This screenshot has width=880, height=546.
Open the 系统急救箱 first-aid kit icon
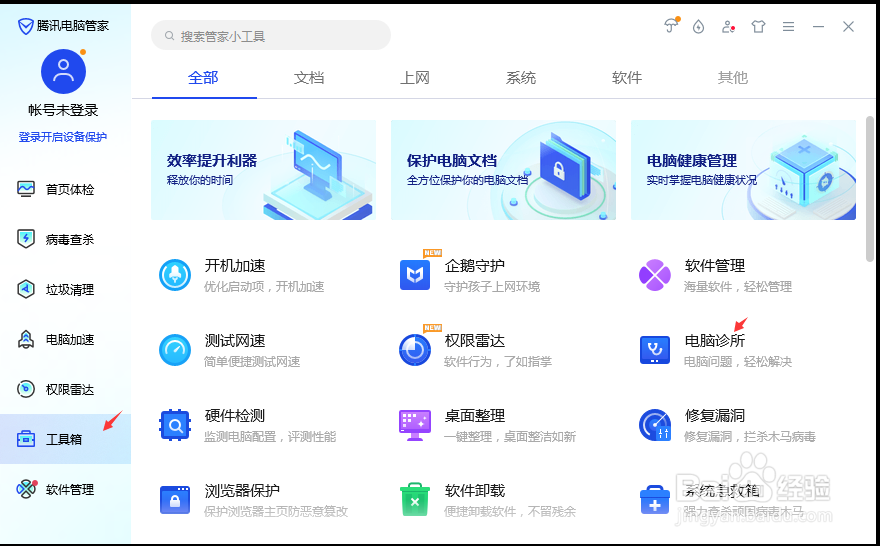[655, 500]
